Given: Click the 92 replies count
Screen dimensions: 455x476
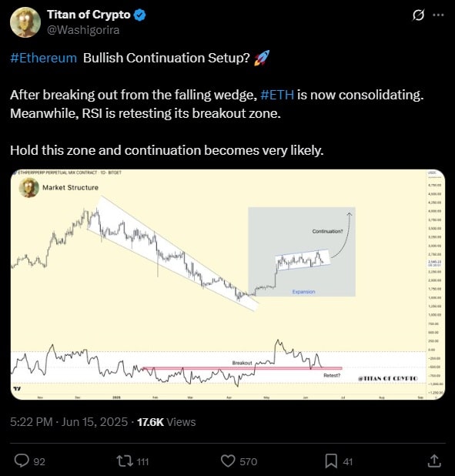Looking at the screenshot, I should pos(39,461).
